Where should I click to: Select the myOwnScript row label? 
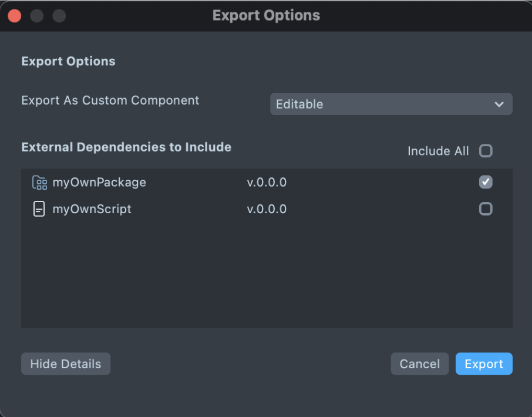(x=92, y=209)
